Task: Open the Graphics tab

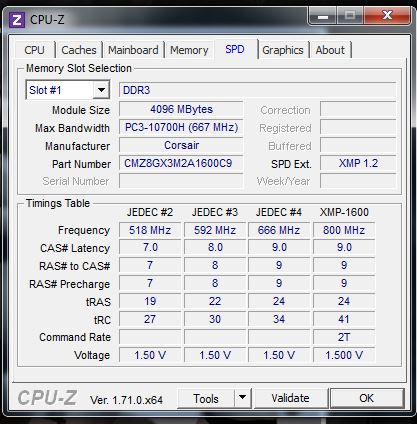Action: tap(283, 50)
